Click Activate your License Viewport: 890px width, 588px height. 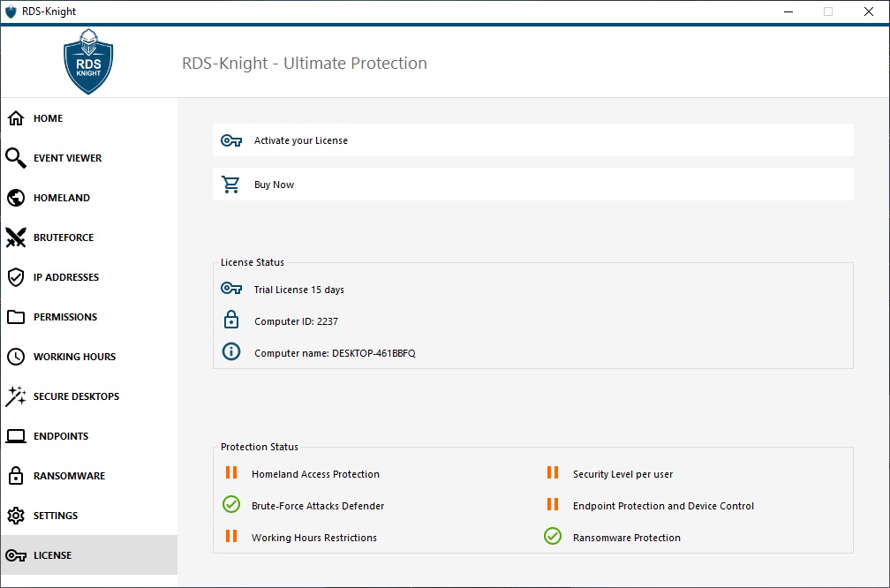[533, 140]
